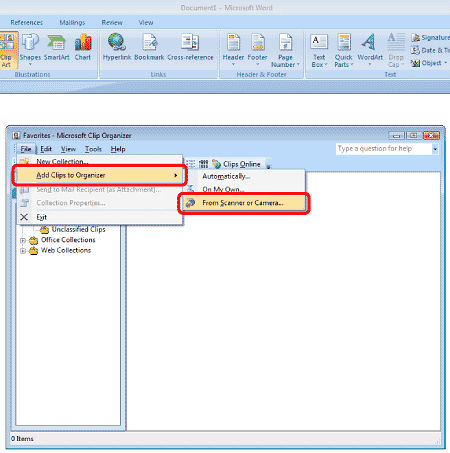The image size is (450, 453).
Task: Click the Cross-reference button
Action: pos(190,48)
